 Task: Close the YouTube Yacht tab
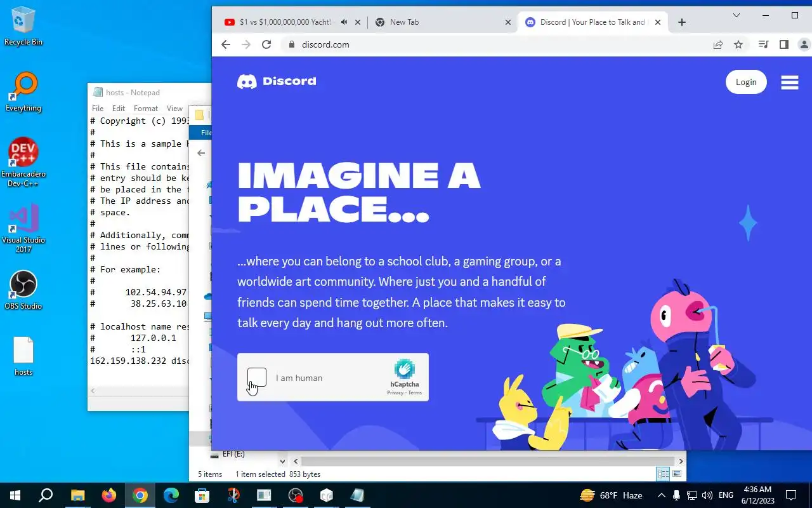(358, 22)
